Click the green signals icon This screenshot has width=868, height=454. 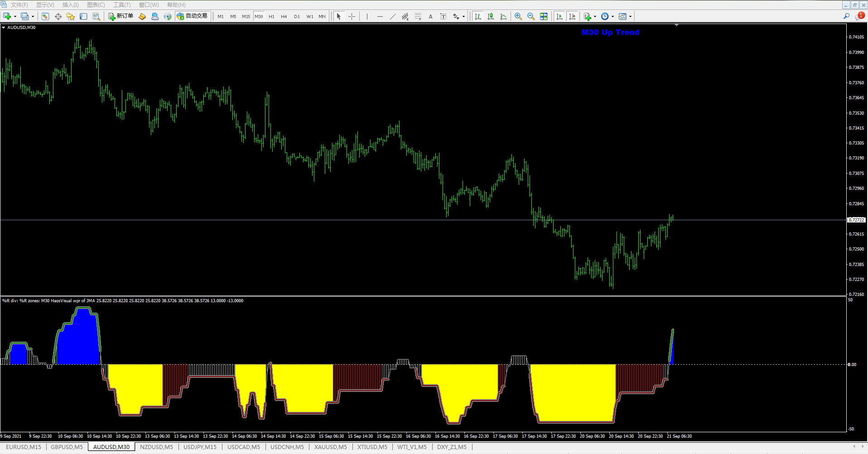point(168,16)
